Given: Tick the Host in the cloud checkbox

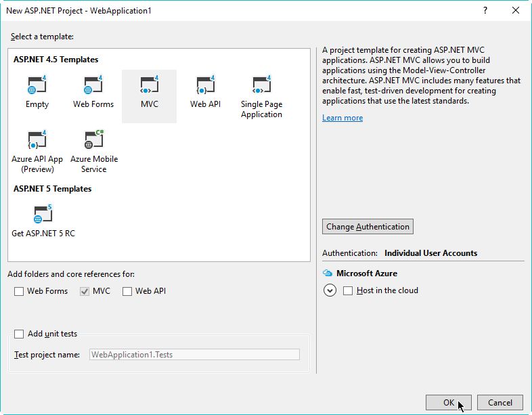Looking at the screenshot, I should (348, 290).
